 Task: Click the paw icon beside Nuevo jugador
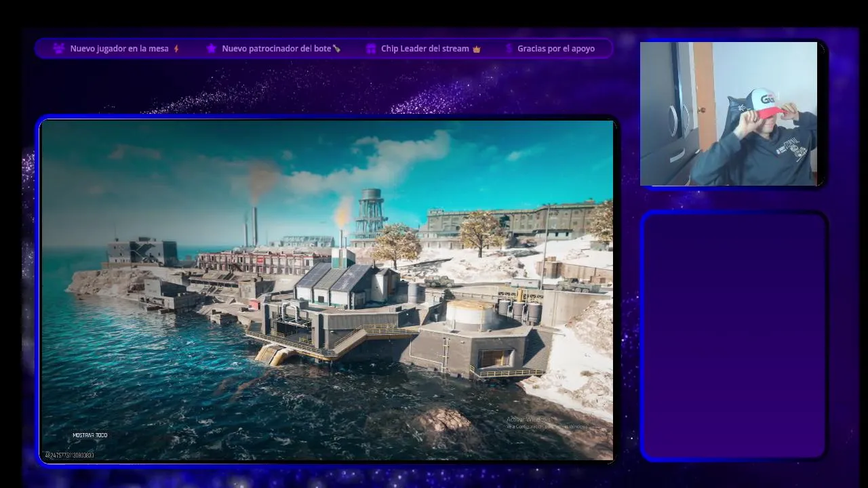[59, 49]
